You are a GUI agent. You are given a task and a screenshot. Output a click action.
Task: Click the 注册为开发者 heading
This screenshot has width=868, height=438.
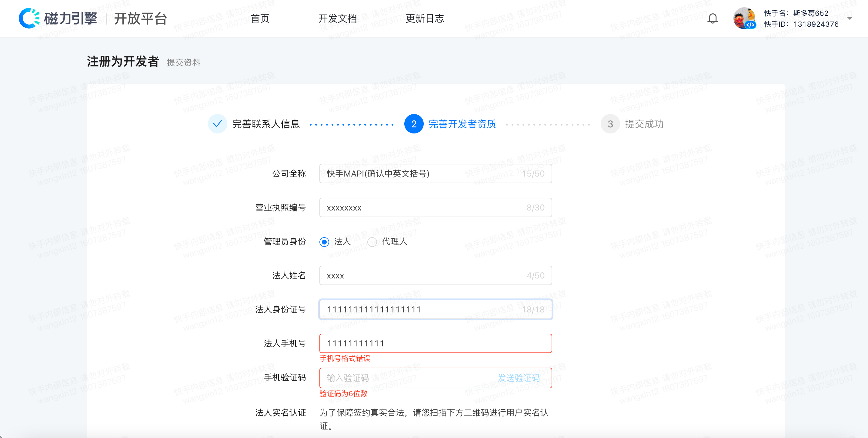[123, 61]
